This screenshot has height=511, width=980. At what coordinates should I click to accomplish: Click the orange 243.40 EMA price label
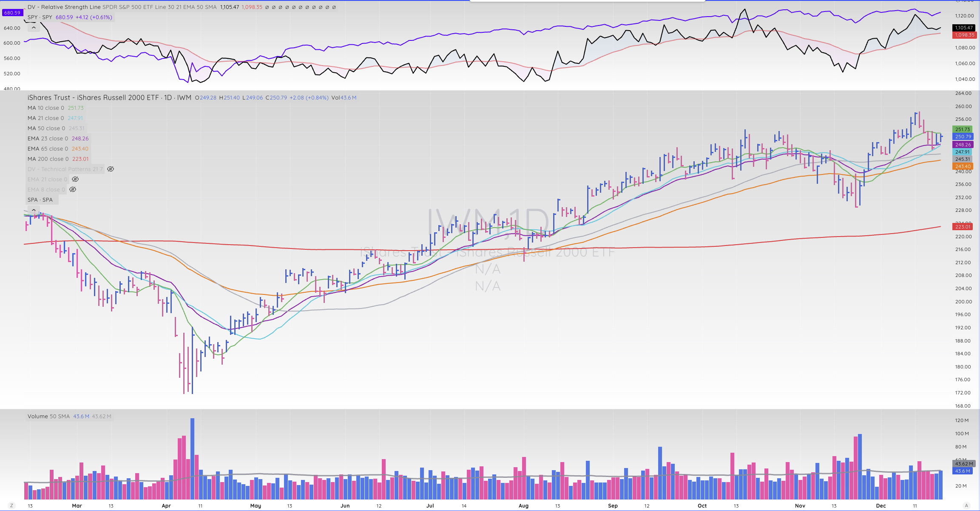[963, 166]
